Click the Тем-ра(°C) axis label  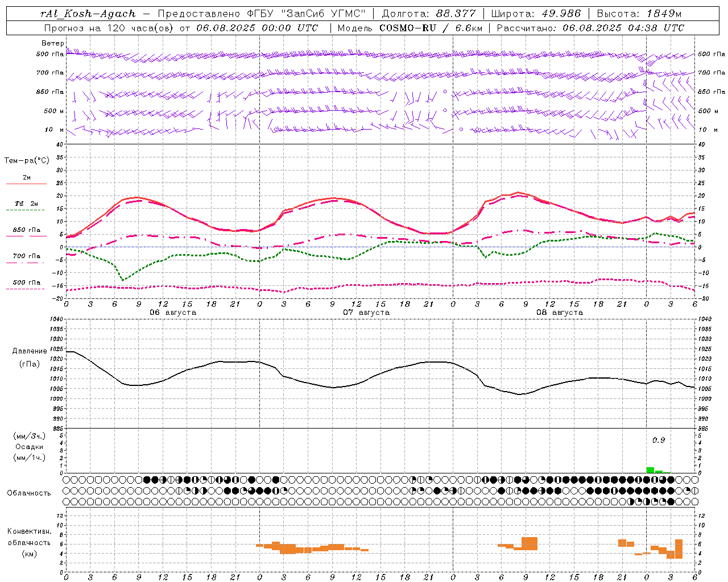27,161
